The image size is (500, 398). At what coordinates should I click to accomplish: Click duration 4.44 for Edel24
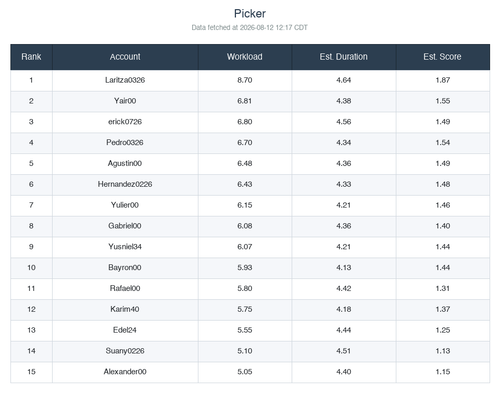pos(344,330)
